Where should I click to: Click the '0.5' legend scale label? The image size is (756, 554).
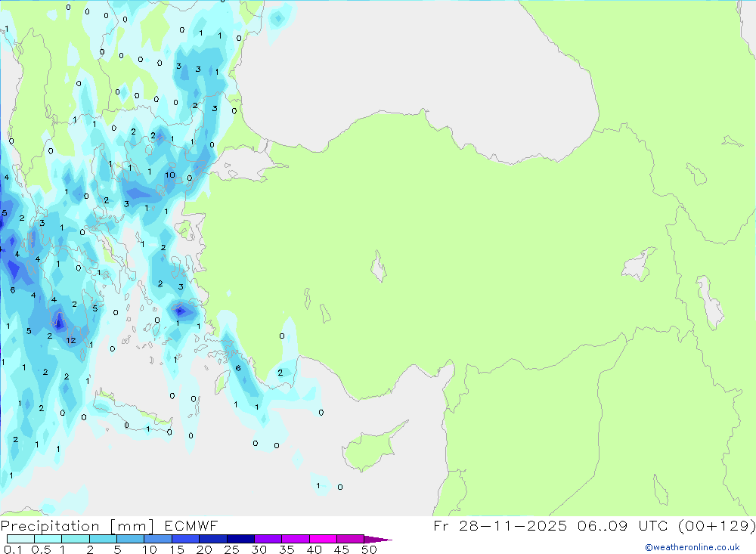[41, 549]
